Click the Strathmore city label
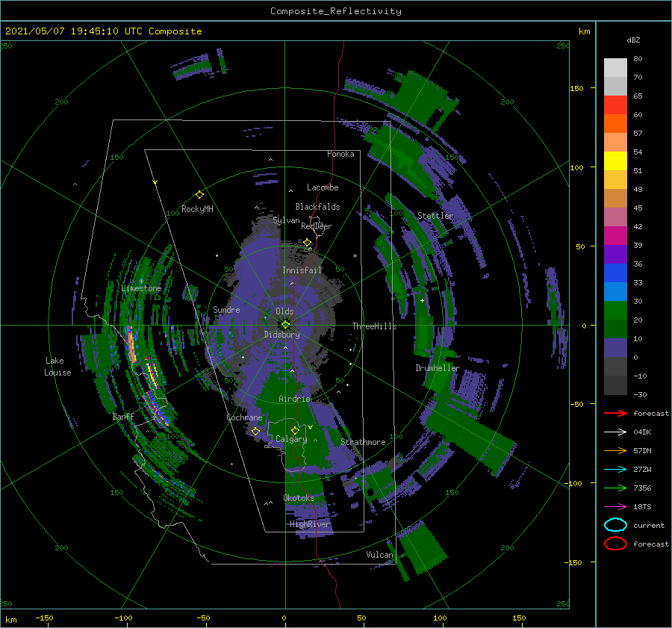 pos(363,442)
